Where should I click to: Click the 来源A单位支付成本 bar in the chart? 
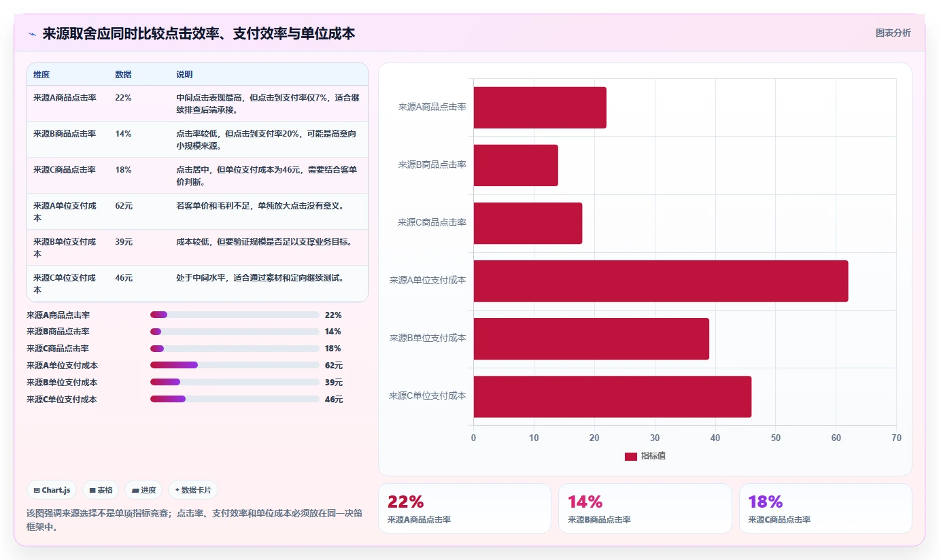click(661, 281)
